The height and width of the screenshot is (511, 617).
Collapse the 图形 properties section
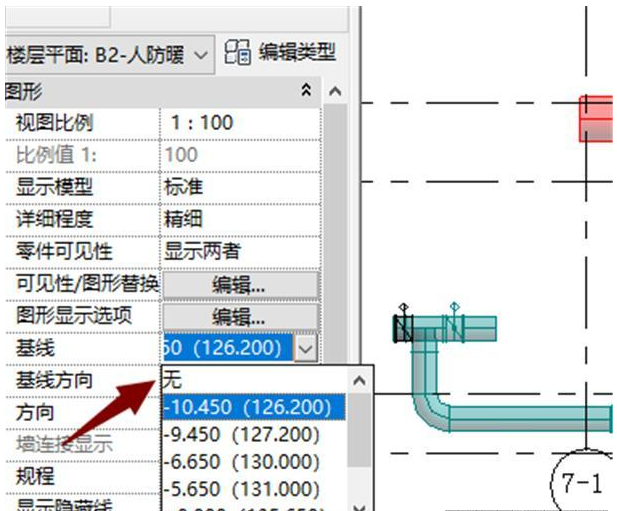tap(306, 91)
